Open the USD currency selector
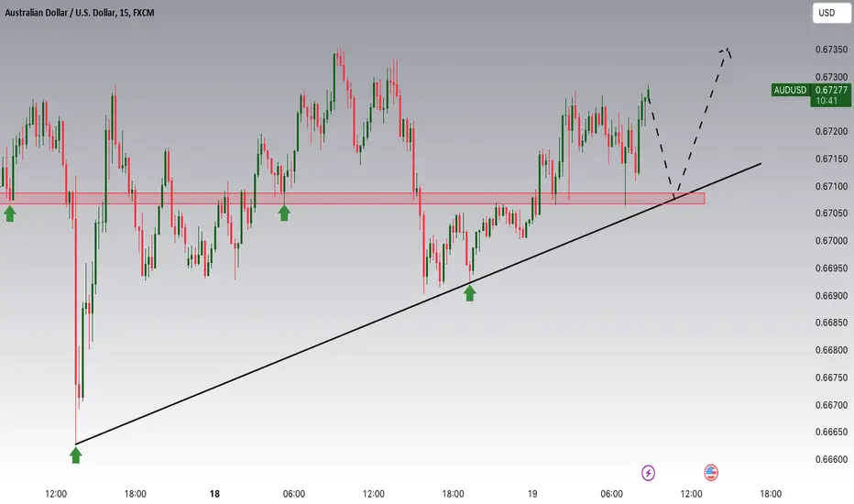 pyautogui.click(x=831, y=13)
